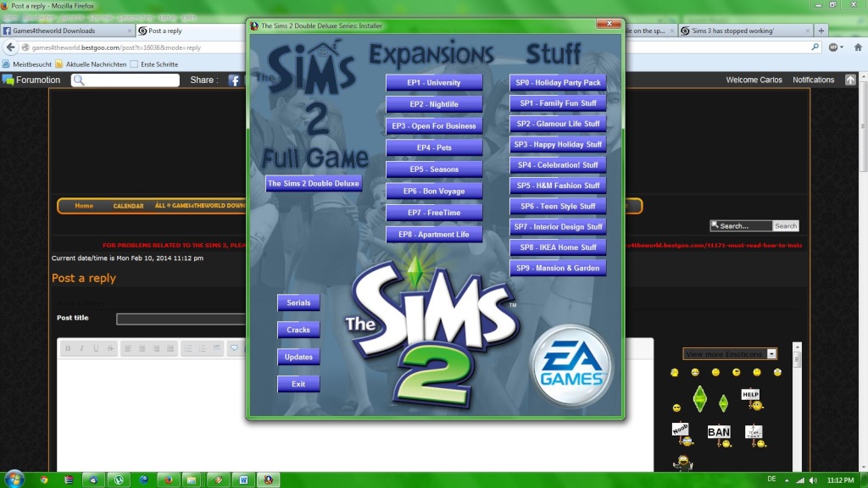Toggle underline formatting in post editor

click(x=96, y=348)
